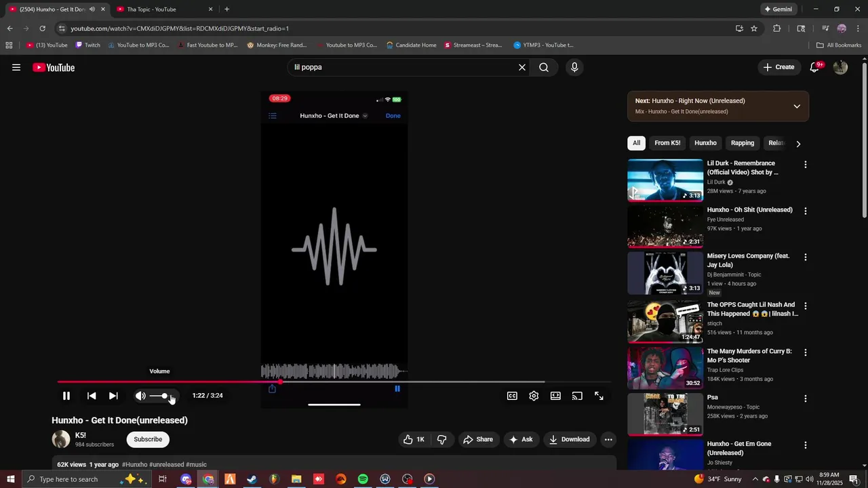868x488 pixels.
Task: Open options for Lil Durk Remembrance
Action: click(806, 165)
